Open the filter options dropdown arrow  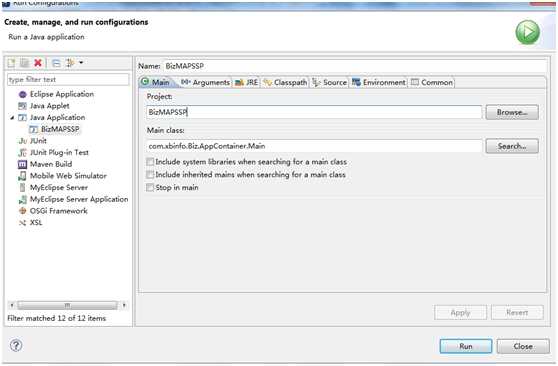(81, 63)
